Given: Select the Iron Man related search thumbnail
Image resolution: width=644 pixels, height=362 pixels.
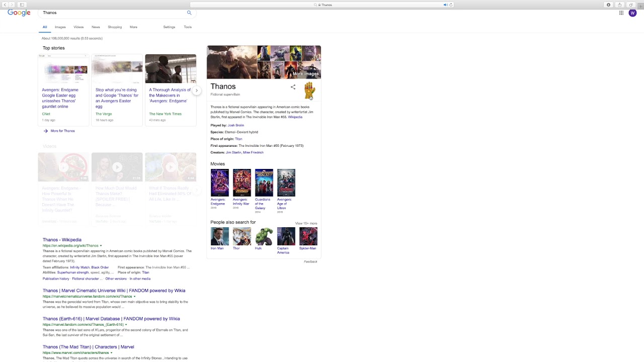Looking at the screenshot, I should click(220, 236).
